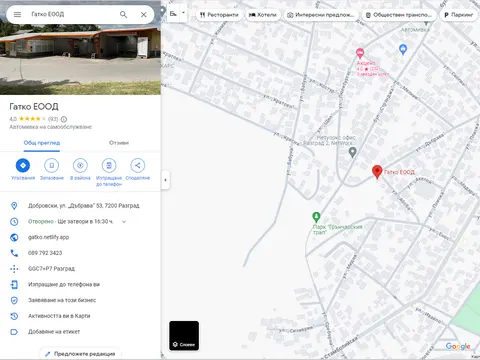
Task: Open the dropdown arrow beside language icon
Action: pos(183,13)
